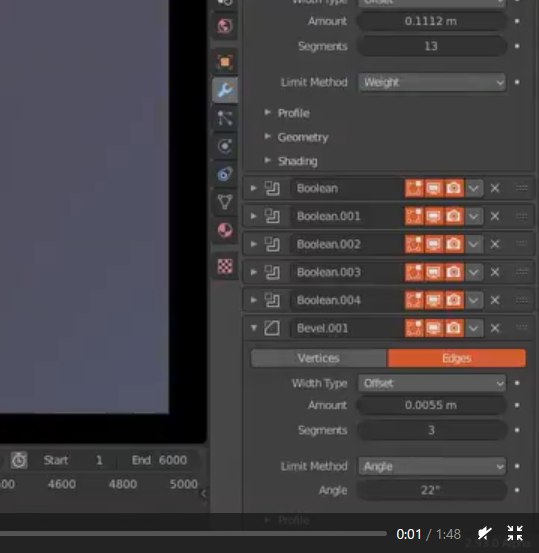
Task: Remove the Boolean.002 modifier with X
Action: (x=495, y=244)
